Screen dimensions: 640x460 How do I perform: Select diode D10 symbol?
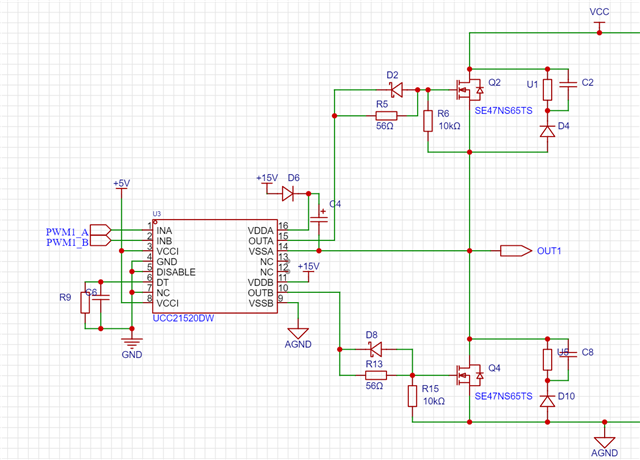click(547, 401)
